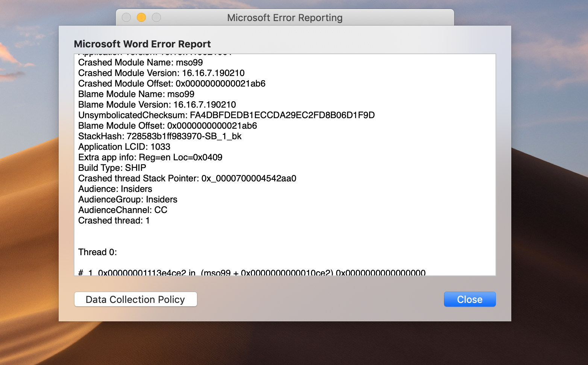
Task: Select the Audience: Insiders line
Action: pyautogui.click(x=115, y=189)
